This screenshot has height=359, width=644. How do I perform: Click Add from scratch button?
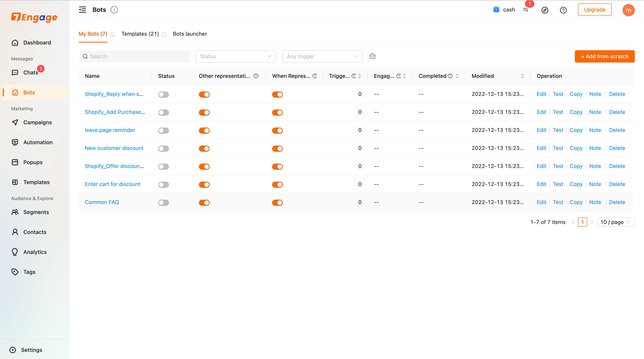click(604, 56)
